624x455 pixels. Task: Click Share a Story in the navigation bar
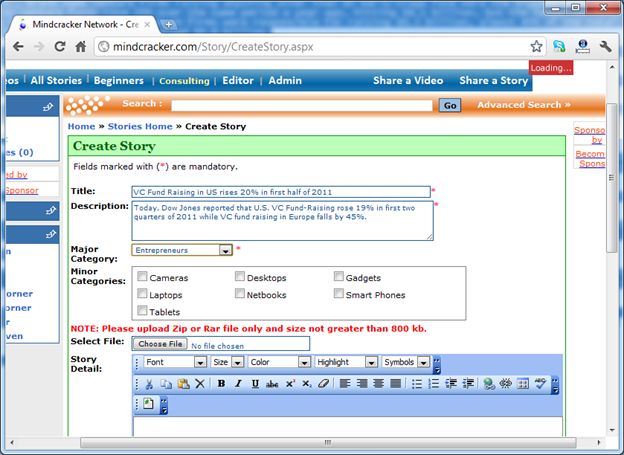click(493, 80)
